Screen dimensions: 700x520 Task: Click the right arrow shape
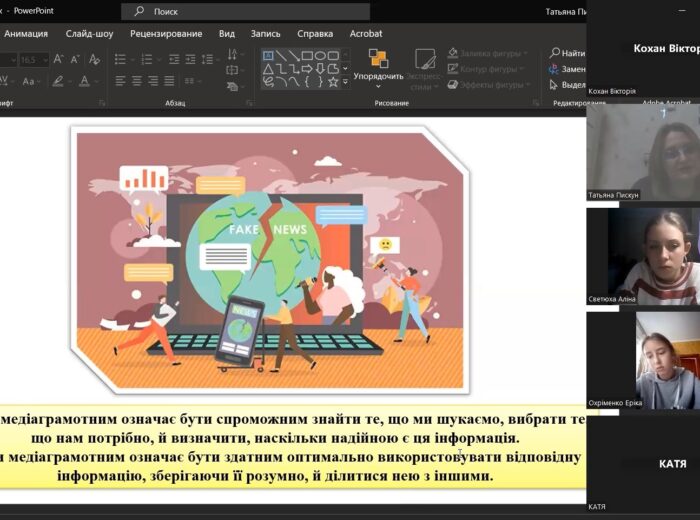point(307,69)
